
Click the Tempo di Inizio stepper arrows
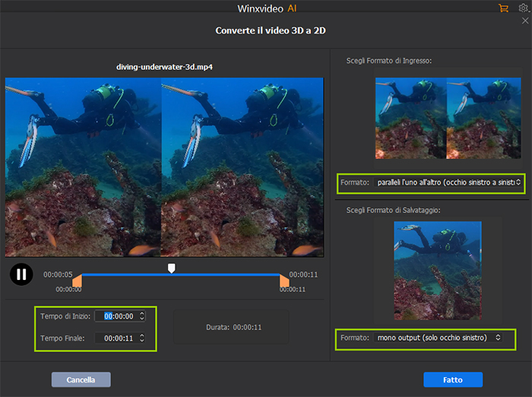click(x=141, y=316)
